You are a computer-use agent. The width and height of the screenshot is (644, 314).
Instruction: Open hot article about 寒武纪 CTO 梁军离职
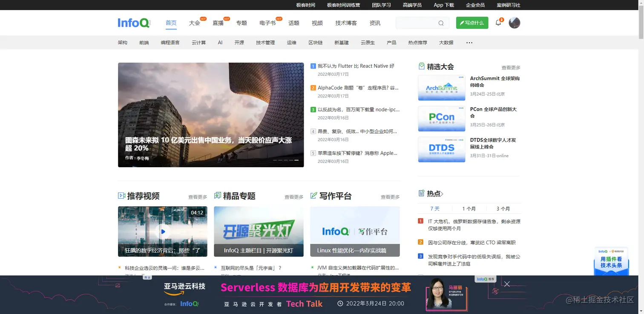[x=471, y=243]
